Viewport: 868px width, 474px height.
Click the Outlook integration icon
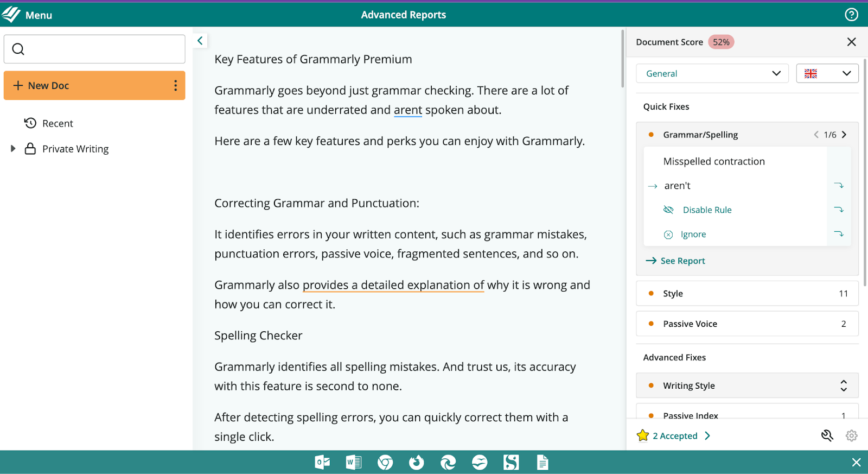click(x=322, y=462)
